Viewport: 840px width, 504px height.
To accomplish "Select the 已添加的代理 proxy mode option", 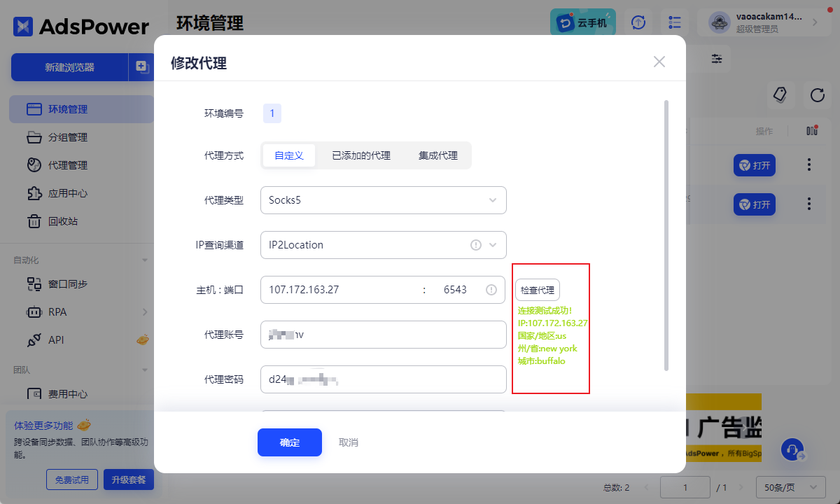I will point(360,155).
